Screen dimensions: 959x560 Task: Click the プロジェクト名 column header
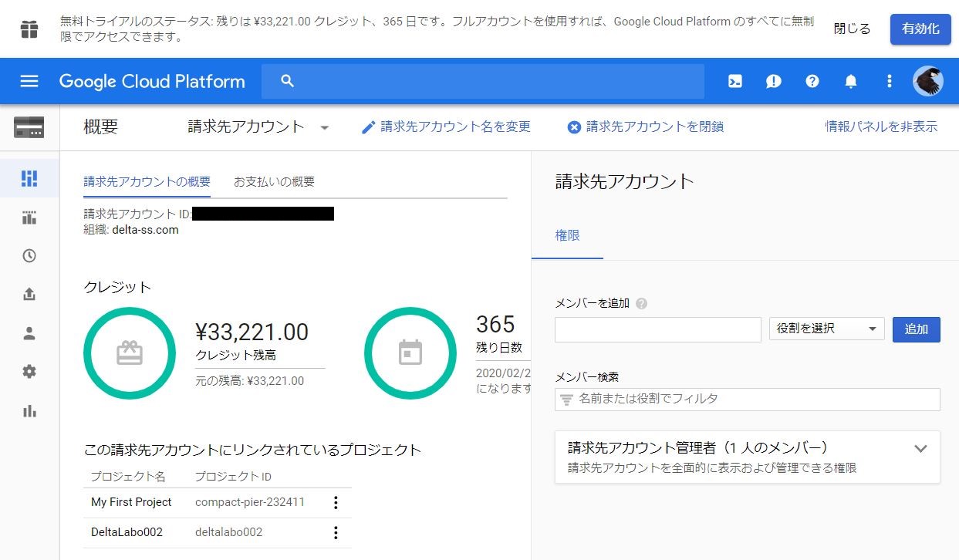pyautogui.click(x=128, y=477)
